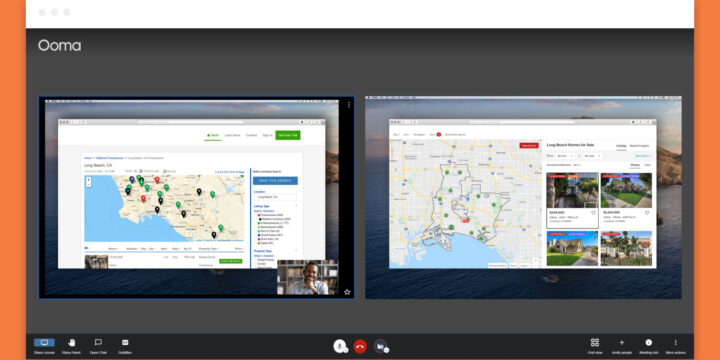Screen dimensions: 720x360
Task: Toggle the camera video button
Action: pos(380,346)
